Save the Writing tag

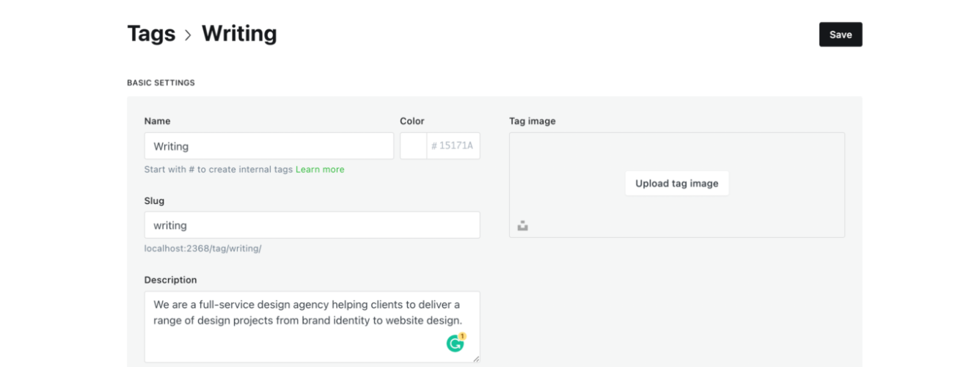tap(841, 34)
